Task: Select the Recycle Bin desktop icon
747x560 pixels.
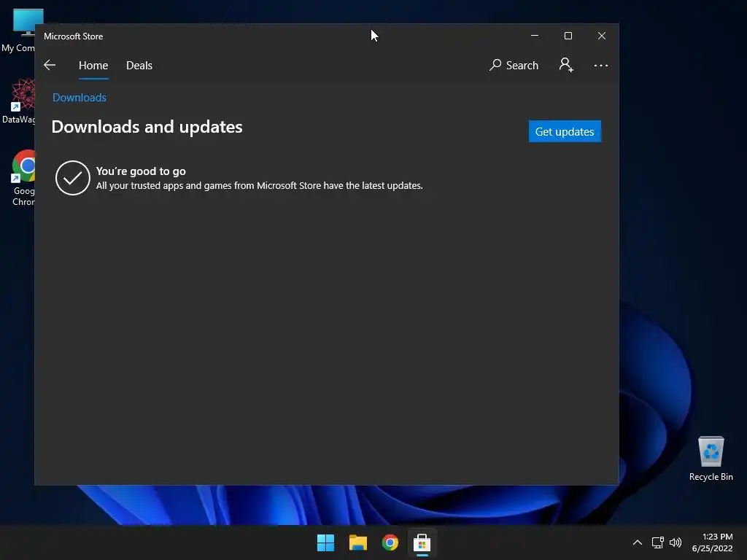Action: tap(711, 458)
